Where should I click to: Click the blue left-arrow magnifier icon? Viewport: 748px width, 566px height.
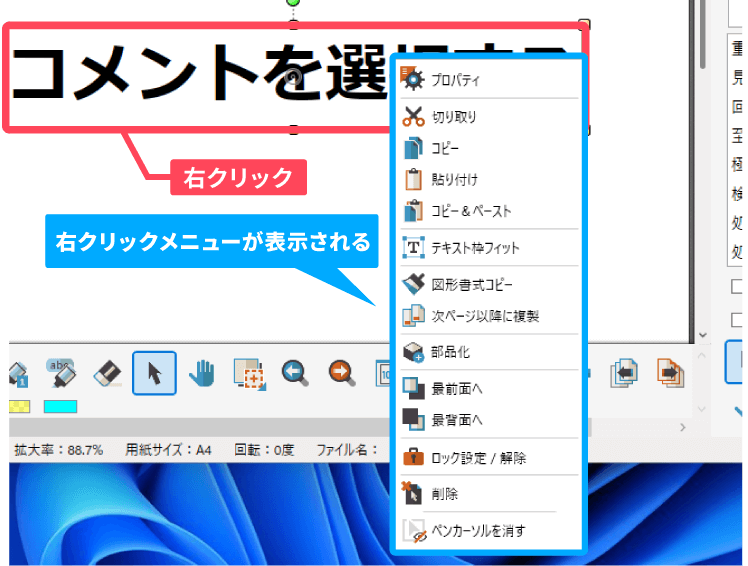[x=295, y=373]
